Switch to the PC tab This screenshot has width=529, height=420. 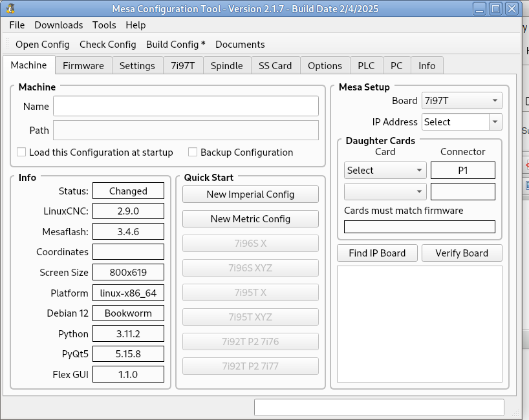click(x=397, y=65)
